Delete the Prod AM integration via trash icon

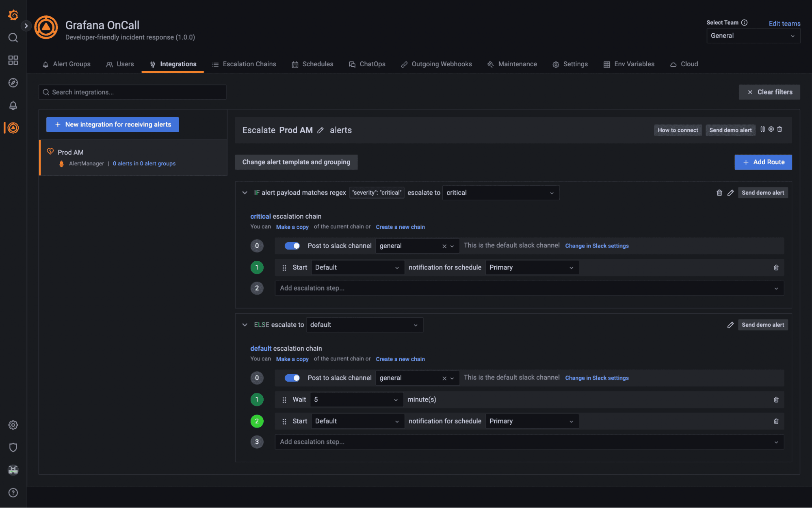click(x=780, y=129)
